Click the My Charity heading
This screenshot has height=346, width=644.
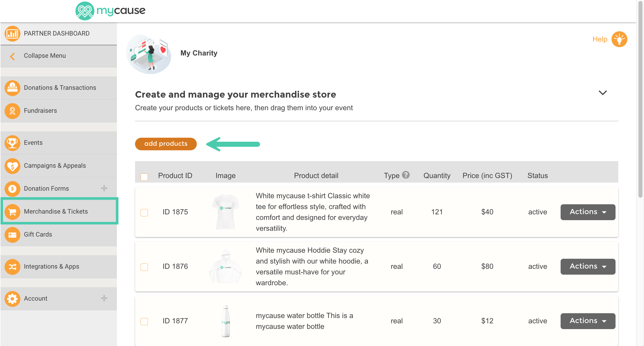pos(199,53)
